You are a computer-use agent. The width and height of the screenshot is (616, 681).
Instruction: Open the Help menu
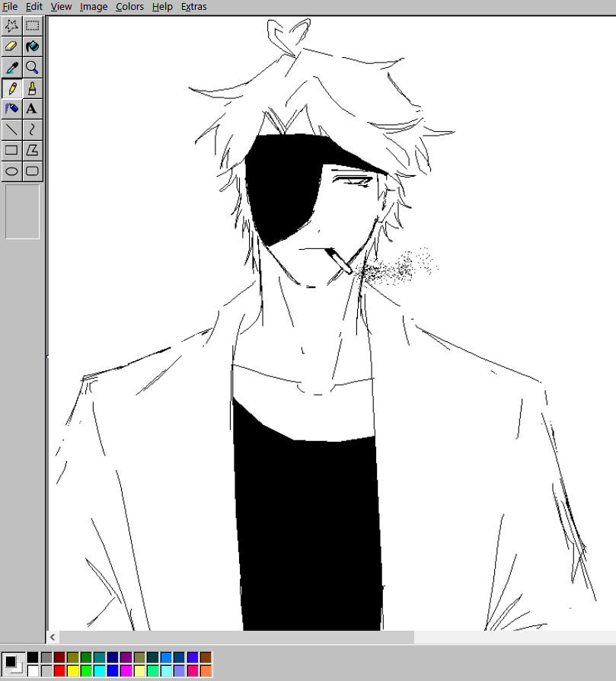162,7
